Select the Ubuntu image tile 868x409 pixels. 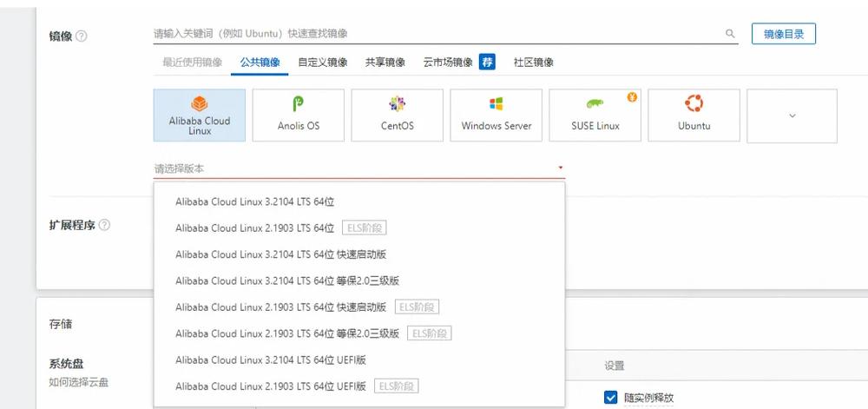tap(694, 115)
